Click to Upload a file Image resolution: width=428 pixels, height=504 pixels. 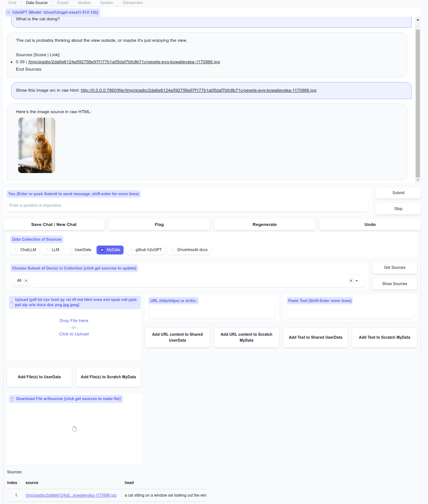tap(74, 334)
